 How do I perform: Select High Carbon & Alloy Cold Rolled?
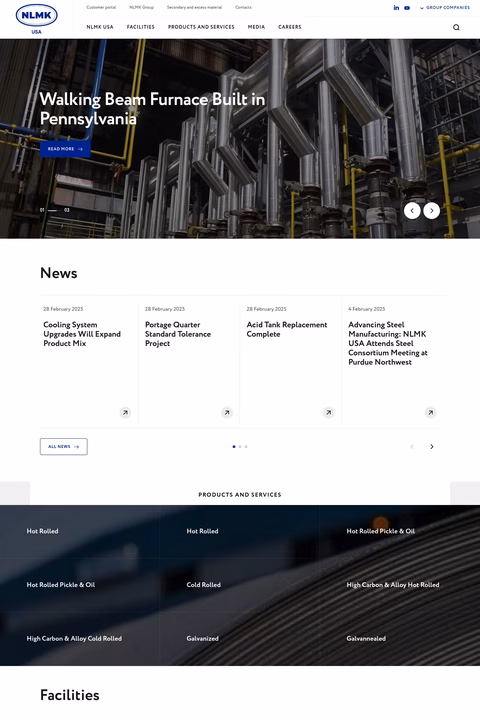point(74,639)
